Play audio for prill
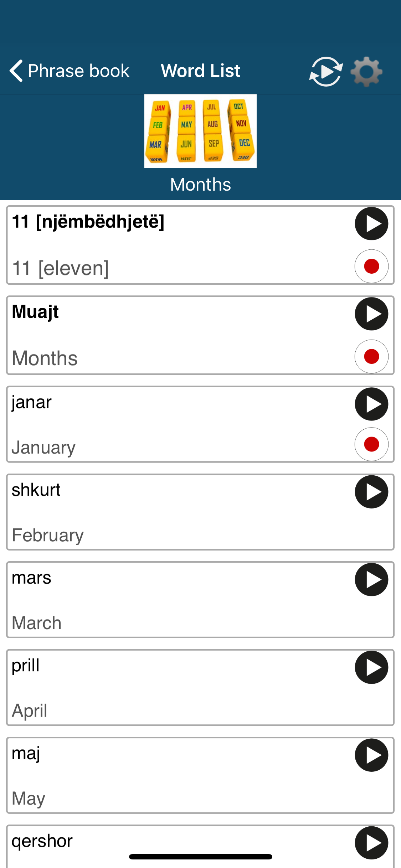Image resolution: width=401 pixels, height=868 pixels. click(x=371, y=667)
